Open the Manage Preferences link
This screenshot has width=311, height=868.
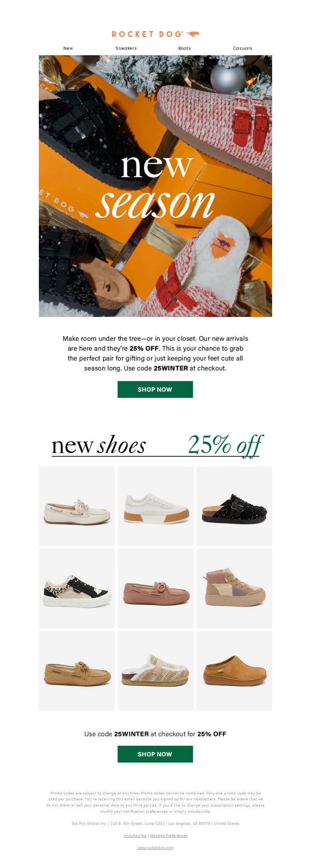click(x=169, y=835)
